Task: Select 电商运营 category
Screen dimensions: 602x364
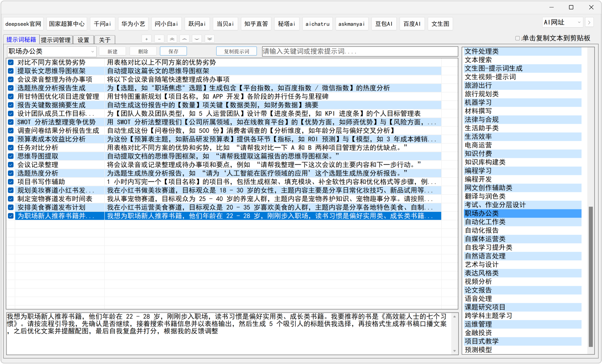Action: 523,145
